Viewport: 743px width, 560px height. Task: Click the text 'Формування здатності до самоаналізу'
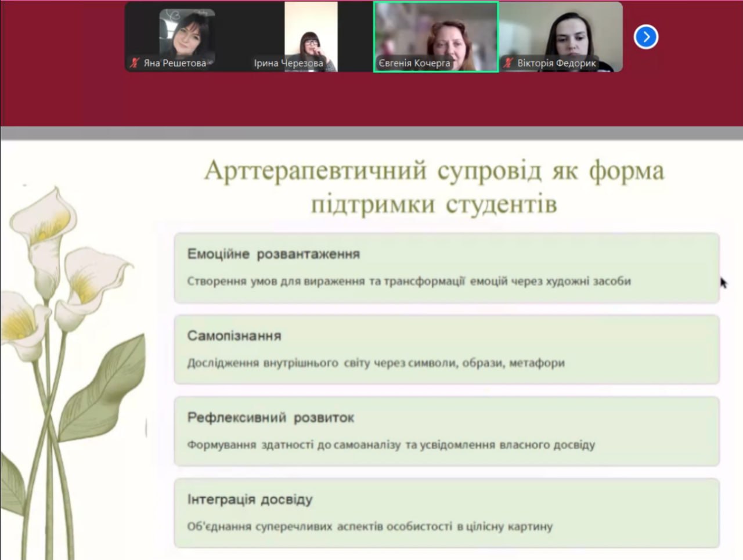coord(294,445)
